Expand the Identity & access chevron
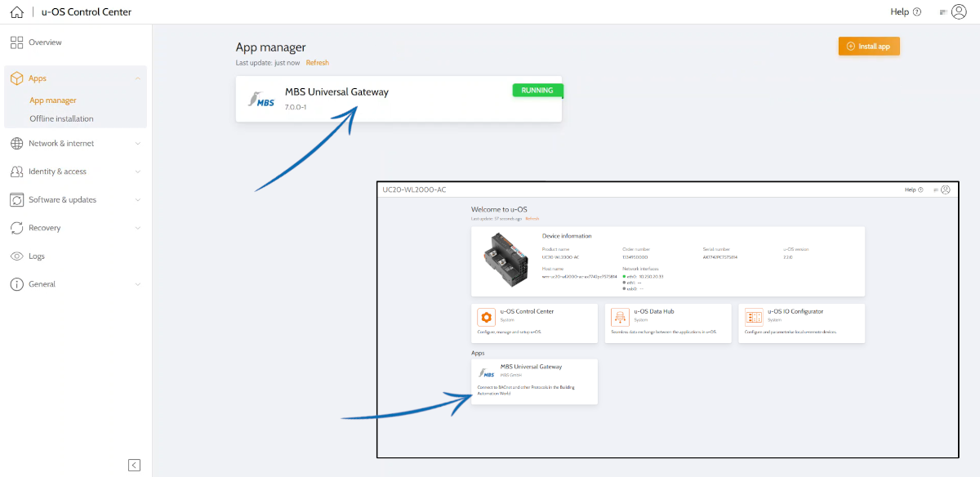 (x=138, y=172)
